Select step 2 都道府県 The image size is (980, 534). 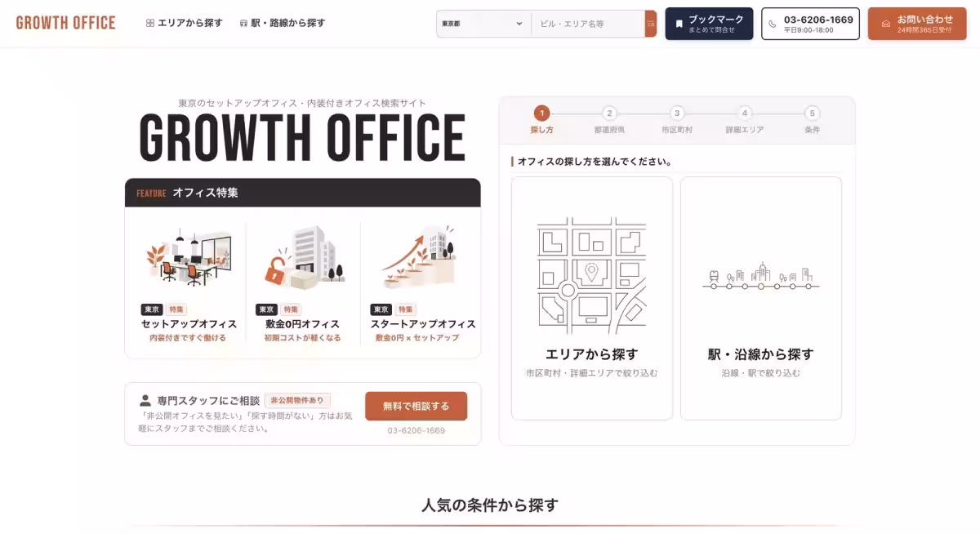(x=609, y=120)
